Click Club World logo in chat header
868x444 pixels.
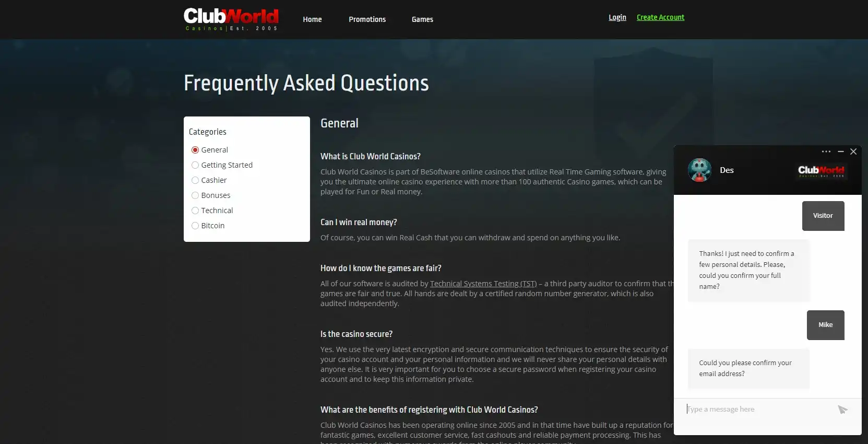[821, 170]
